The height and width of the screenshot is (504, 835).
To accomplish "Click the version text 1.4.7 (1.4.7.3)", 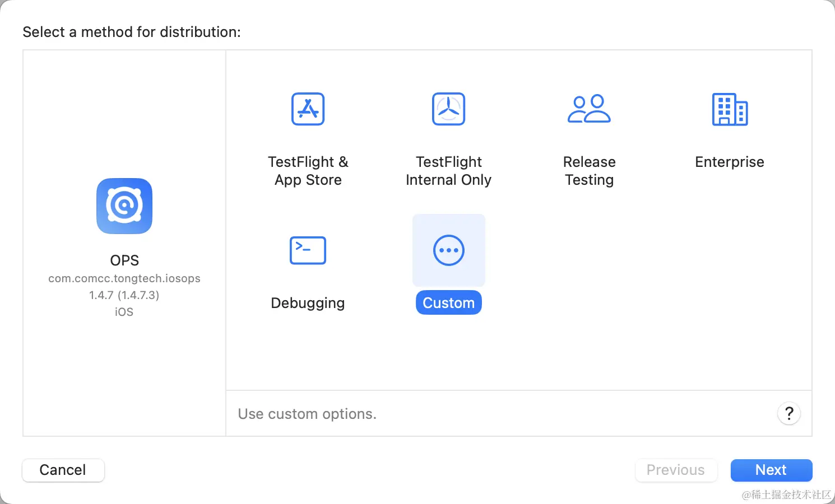I will point(124,295).
